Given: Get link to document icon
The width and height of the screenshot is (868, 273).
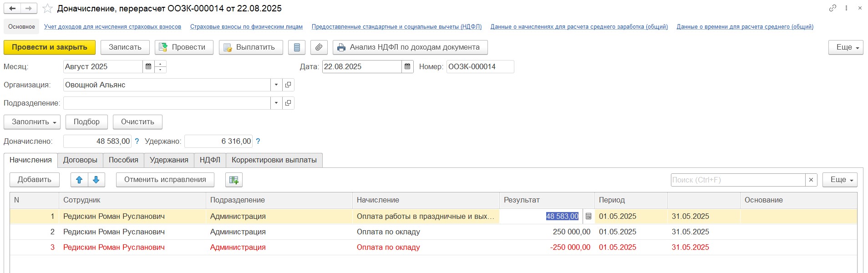Looking at the screenshot, I should (x=832, y=8).
